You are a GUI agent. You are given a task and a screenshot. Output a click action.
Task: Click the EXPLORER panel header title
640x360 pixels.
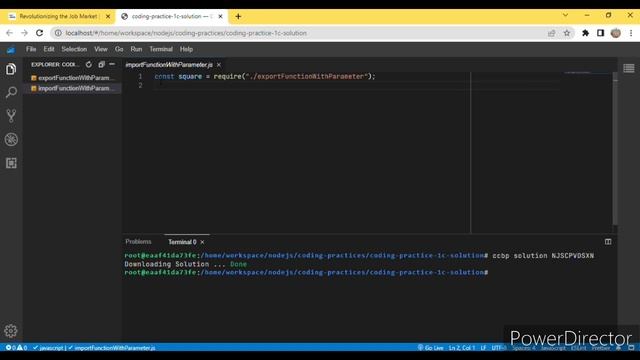(x=55, y=64)
